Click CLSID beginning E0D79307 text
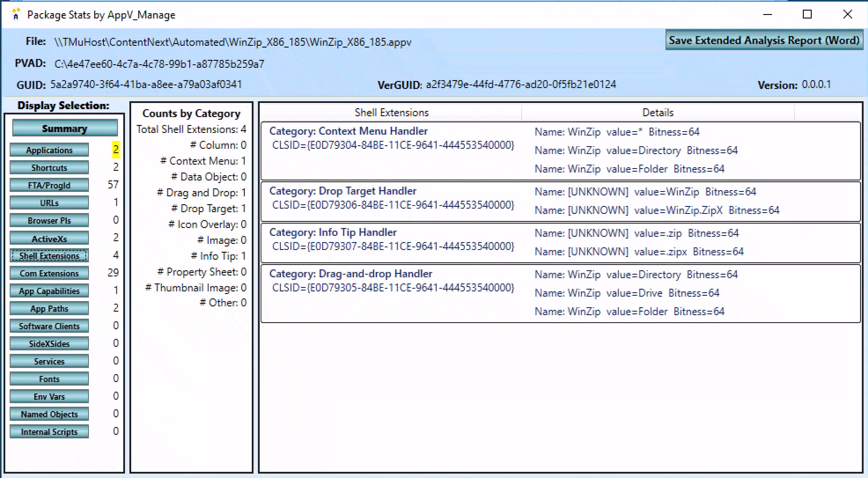The width and height of the screenshot is (868, 478). (393, 246)
